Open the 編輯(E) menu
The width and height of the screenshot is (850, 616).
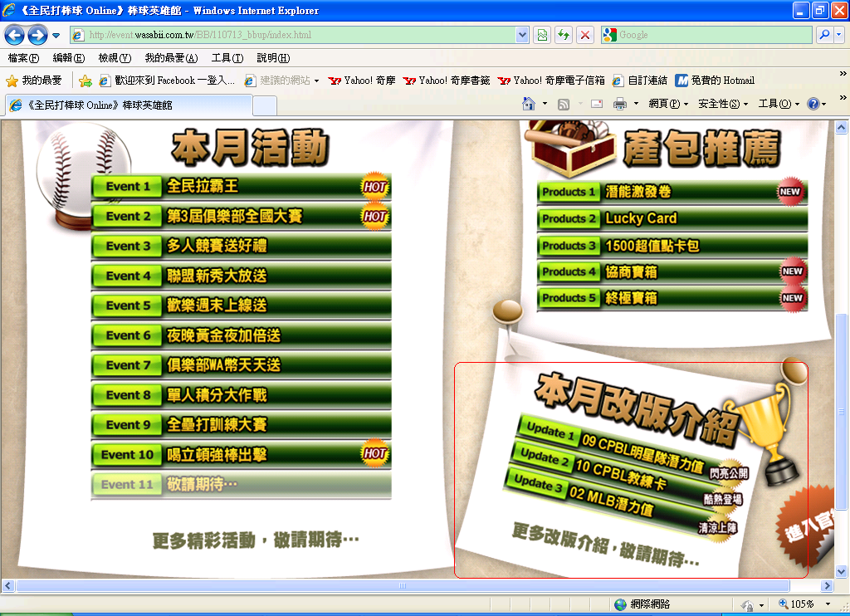69,58
